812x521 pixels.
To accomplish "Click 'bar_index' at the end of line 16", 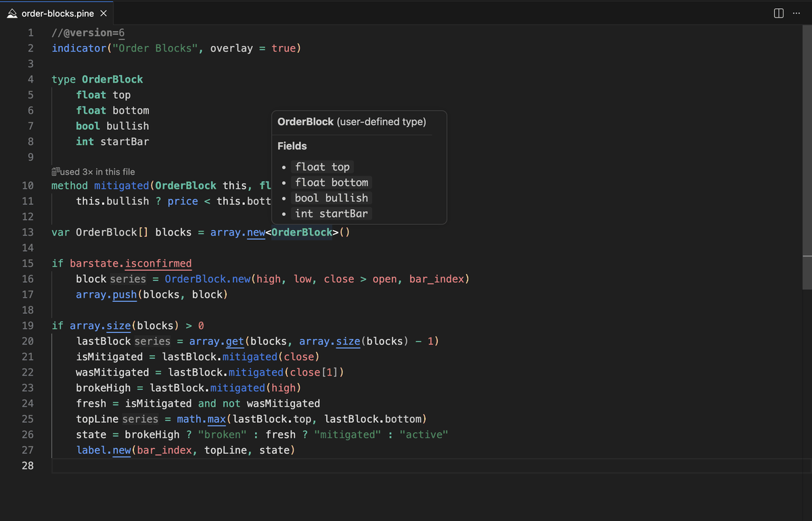I will coord(436,279).
